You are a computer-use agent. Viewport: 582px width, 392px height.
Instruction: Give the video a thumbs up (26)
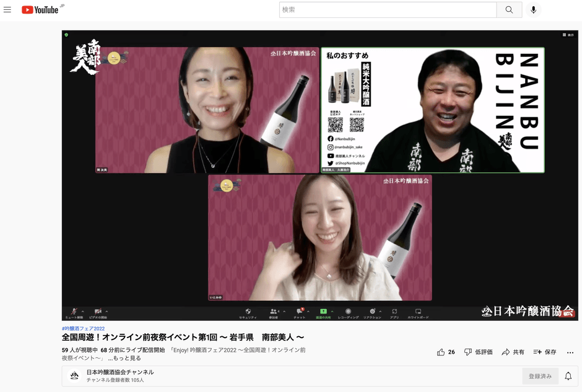coord(440,352)
